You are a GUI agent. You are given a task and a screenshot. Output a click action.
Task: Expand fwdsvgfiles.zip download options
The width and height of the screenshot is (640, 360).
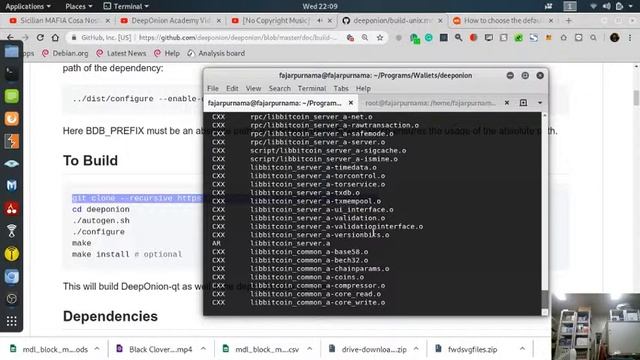tap(522, 349)
